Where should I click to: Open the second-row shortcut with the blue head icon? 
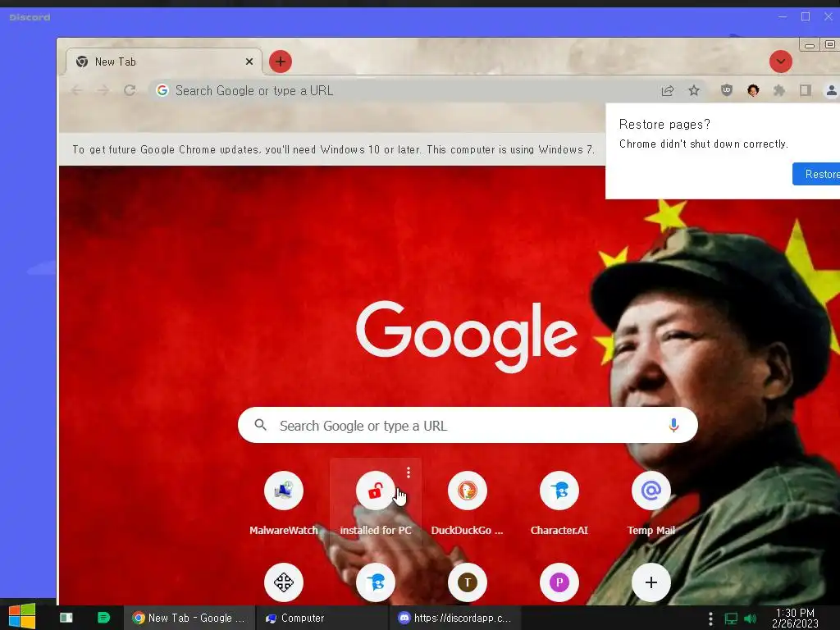click(376, 582)
